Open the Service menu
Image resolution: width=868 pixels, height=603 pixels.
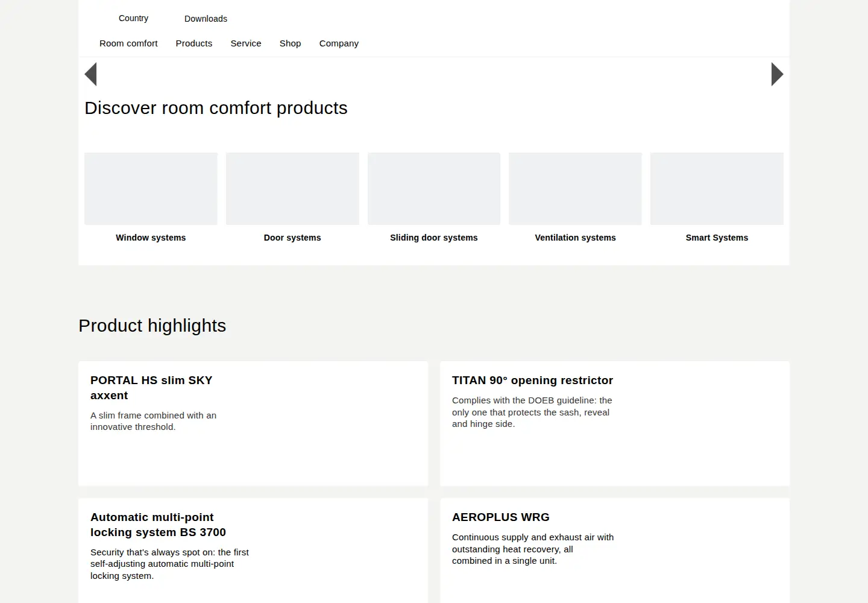coord(246,43)
